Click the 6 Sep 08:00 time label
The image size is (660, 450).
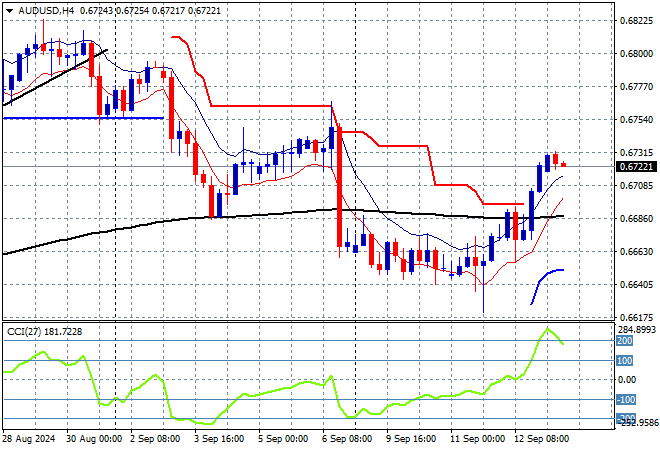click(346, 439)
